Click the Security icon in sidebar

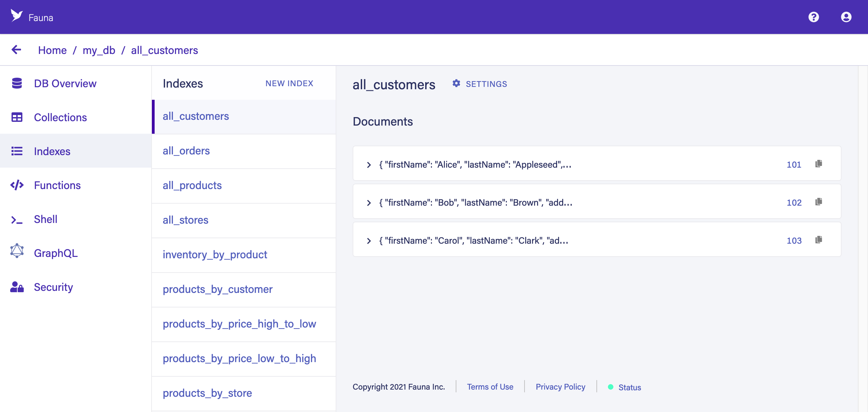point(17,287)
